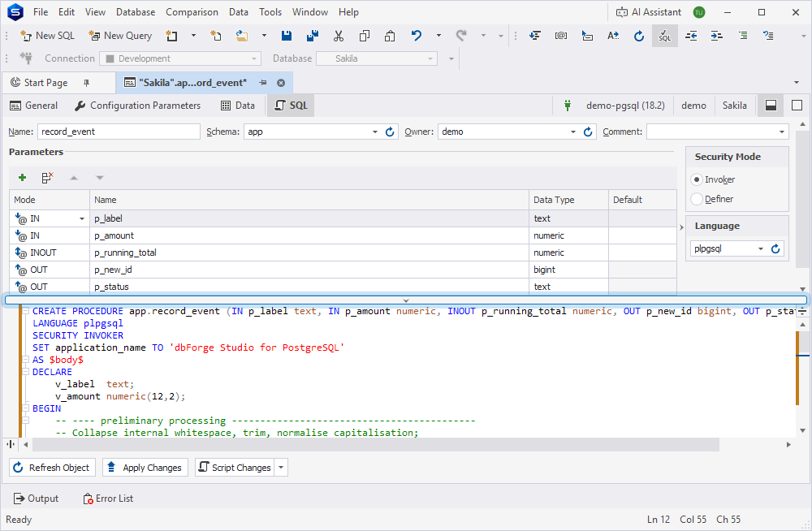This screenshot has width=812, height=531.
Task: Open the File menu
Action: 41,12
